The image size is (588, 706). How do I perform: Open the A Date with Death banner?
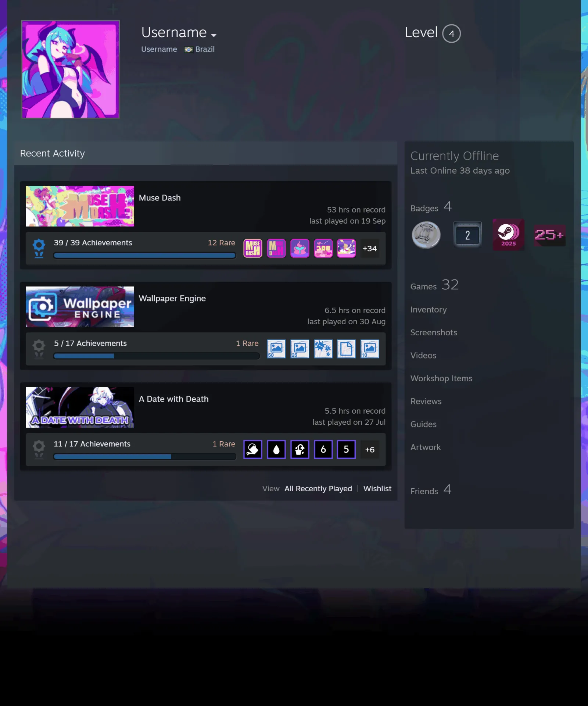click(x=80, y=407)
